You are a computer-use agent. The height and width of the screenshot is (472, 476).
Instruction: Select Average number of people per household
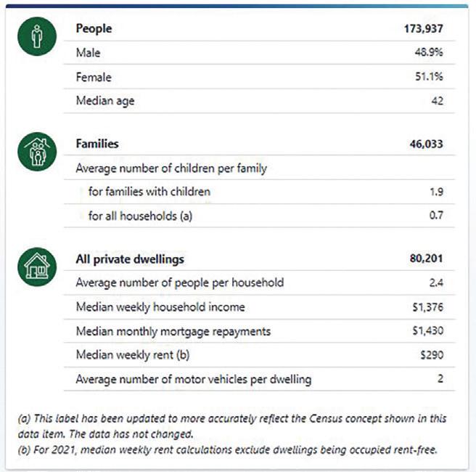pos(179,282)
